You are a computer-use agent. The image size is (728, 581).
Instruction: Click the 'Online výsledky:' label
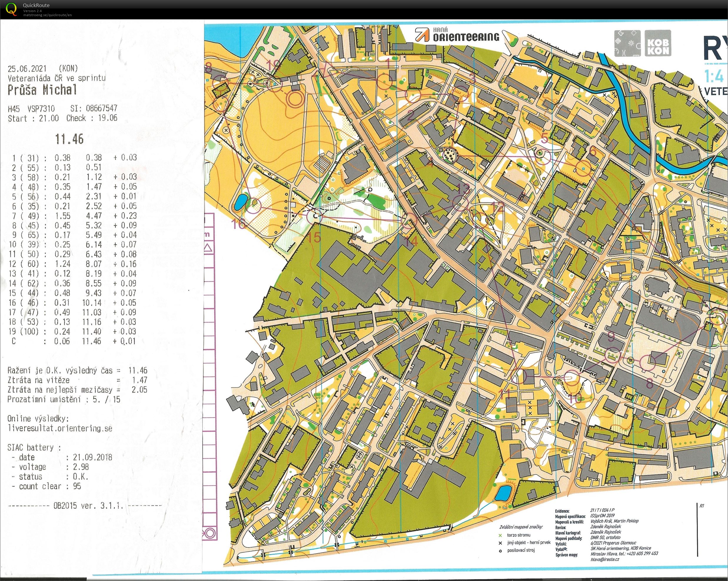[38, 419]
